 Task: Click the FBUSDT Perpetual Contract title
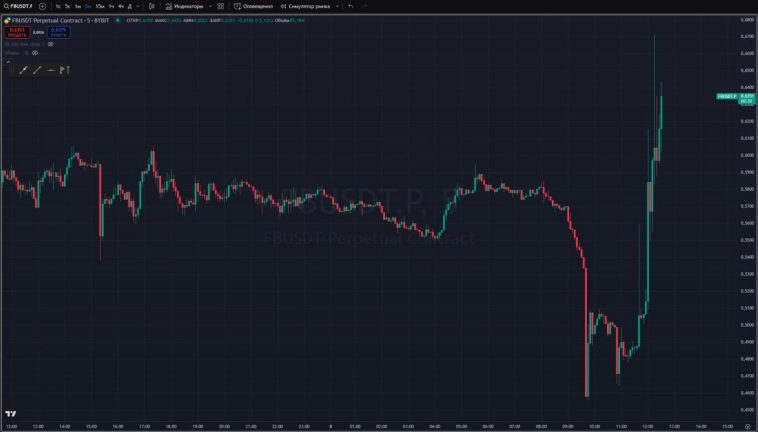(x=60, y=20)
